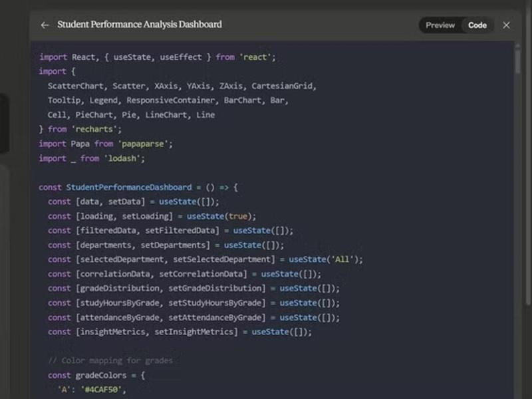Switch to the Preview tab
The image size is (532, 399).
pos(440,25)
